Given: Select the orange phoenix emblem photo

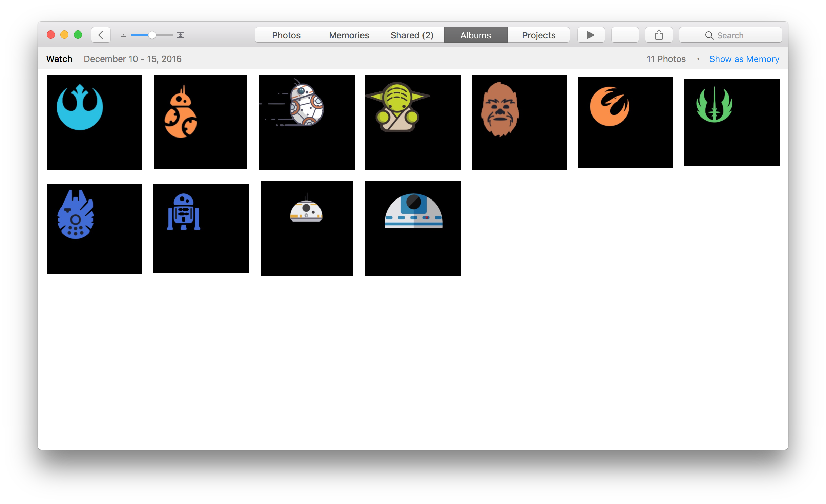Looking at the screenshot, I should coord(625,122).
